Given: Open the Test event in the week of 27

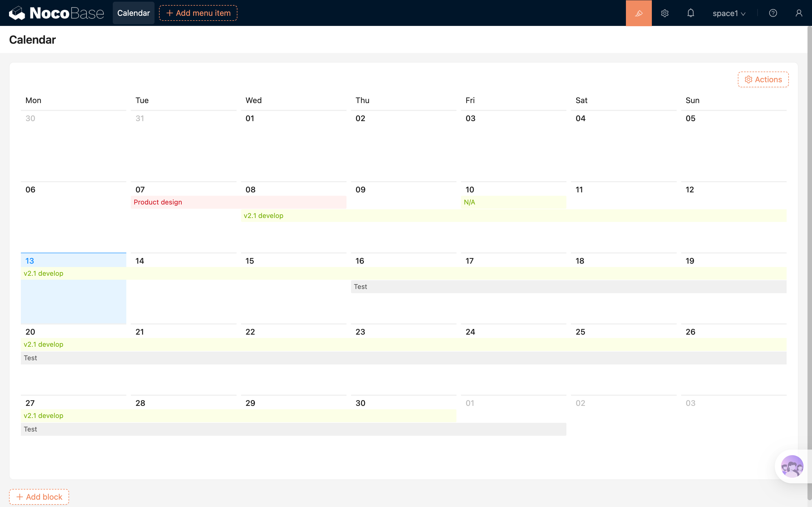Looking at the screenshot, I should [x=293, y=429].
